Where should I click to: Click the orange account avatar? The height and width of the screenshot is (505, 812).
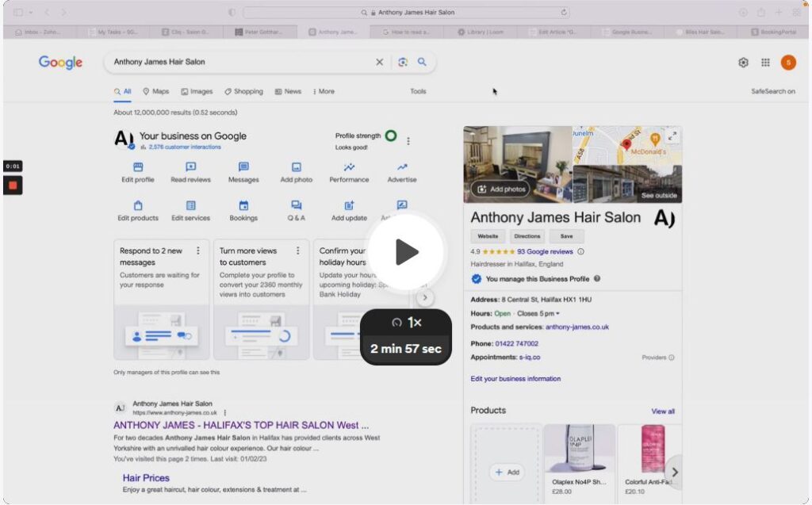tap(788, 63)
